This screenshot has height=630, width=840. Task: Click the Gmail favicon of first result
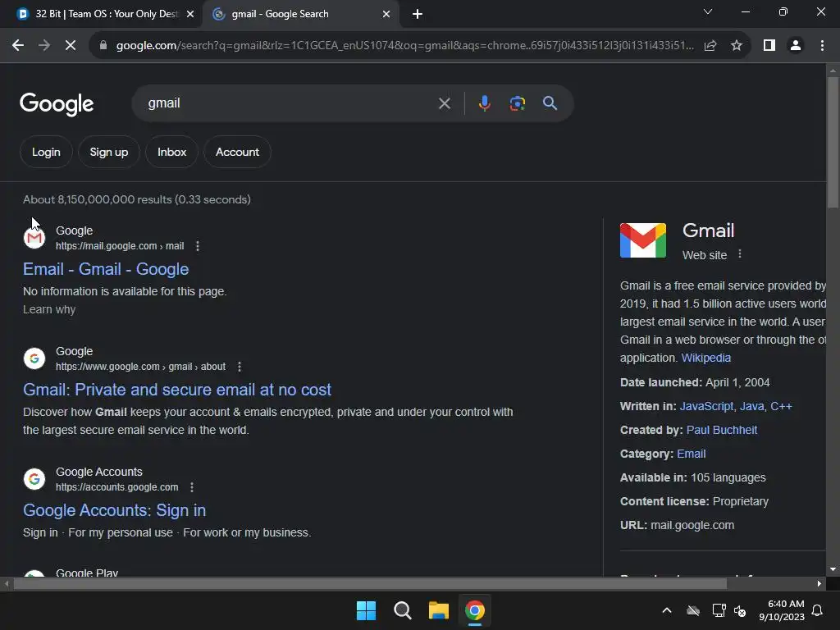[34, 237]
